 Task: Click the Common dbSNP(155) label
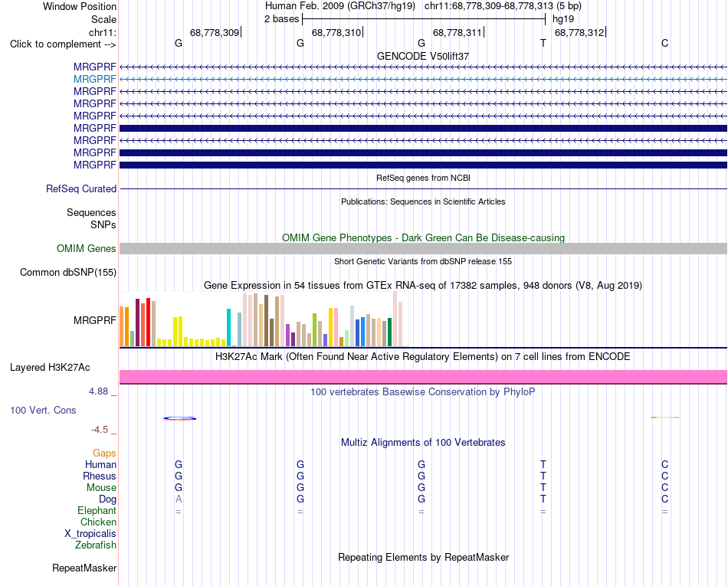point(68,273)
